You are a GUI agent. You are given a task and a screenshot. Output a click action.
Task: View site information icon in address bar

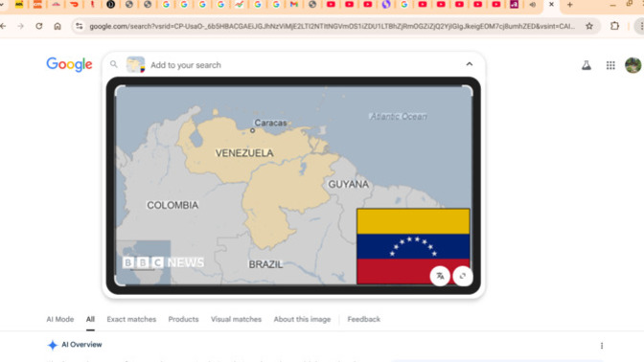coord(79,26)
